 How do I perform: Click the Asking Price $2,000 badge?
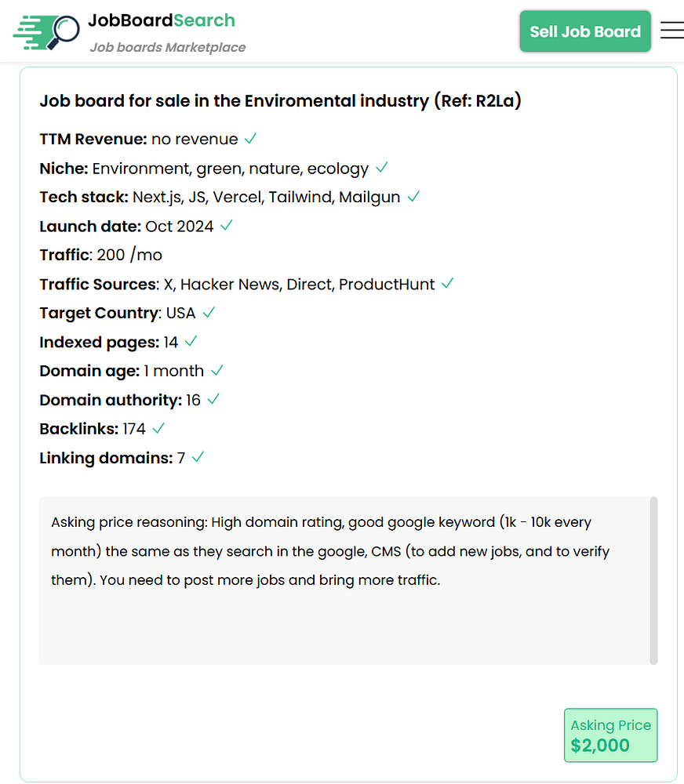click(x=610, y=735)
